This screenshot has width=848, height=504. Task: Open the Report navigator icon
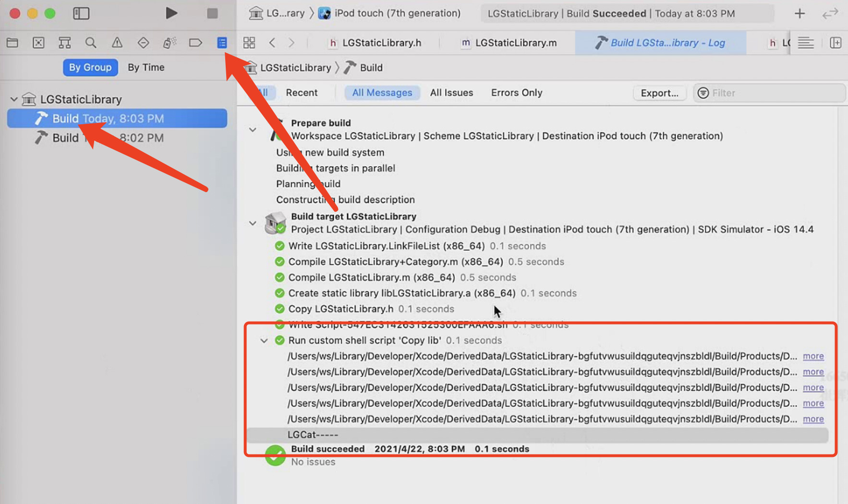coord(222,43)
